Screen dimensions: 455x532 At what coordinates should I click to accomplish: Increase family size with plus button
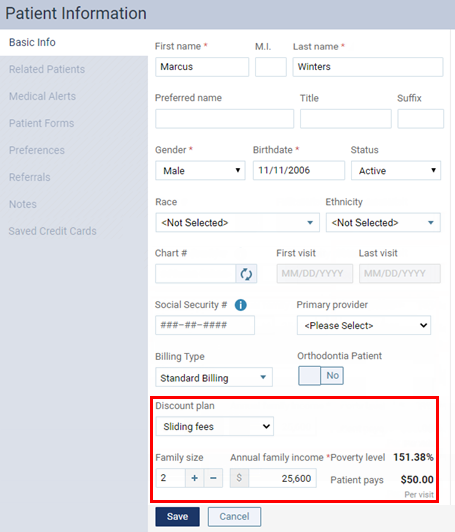coord(194,478)
